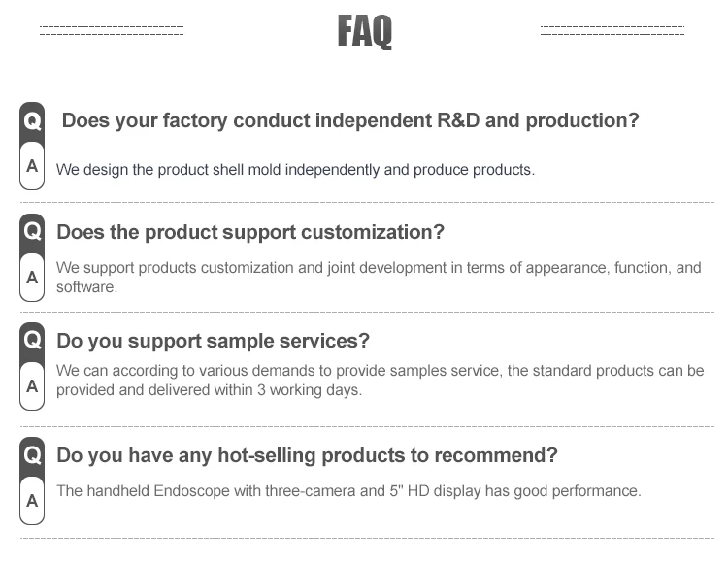Click the Q icon beside the customization question
The width and height of the screenshot is (728, 563).
[32, 232]
